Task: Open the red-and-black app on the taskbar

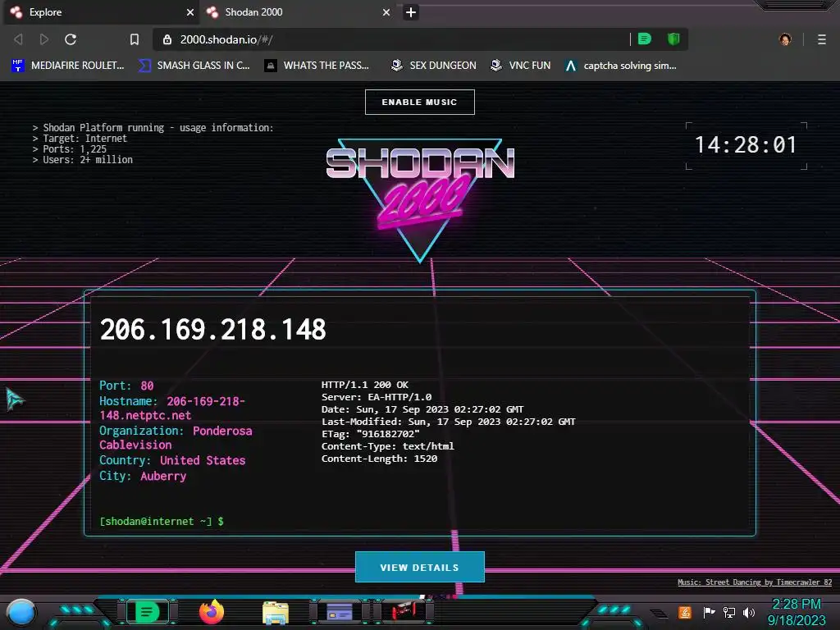Action: 404,611
